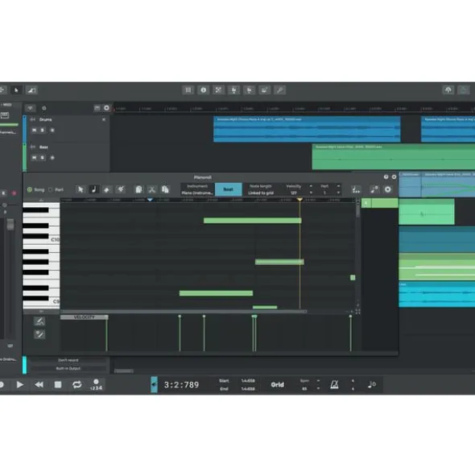Increase the Part stepper value
The image size is (475, 476).
[338, 186]
